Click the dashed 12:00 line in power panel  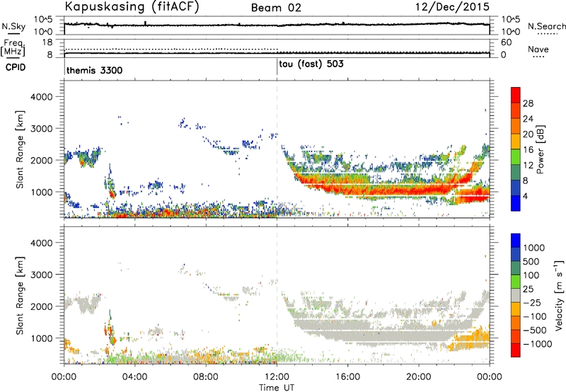pos(277,149)
